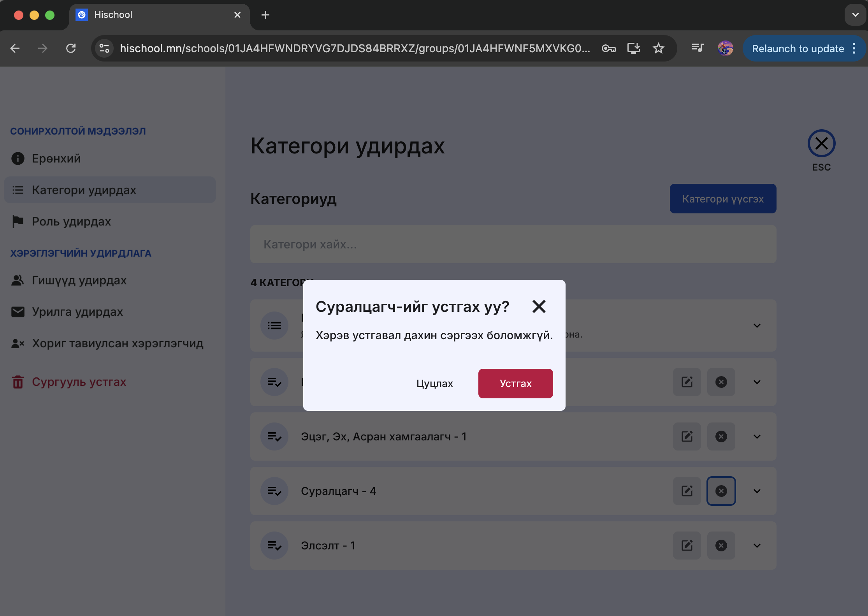Open Гишүүд удирдах sidebar item
This screenshot has height=616, width=868.
coord(79,280)
